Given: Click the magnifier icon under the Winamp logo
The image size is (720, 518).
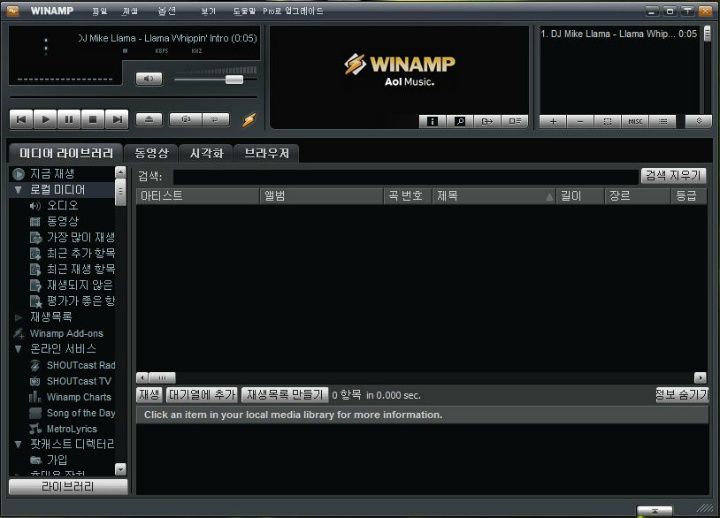Looking at the screenshot, I should 460,121.
